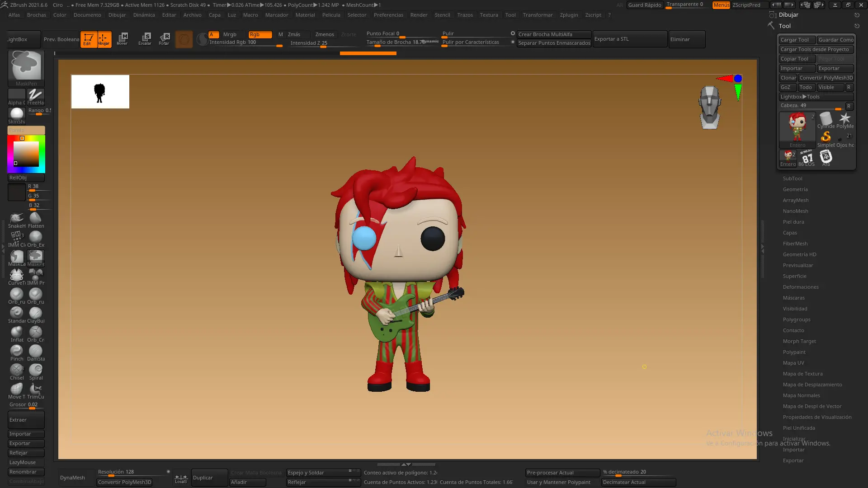
Task: Open the Zplugin menu
Action: [569, 15]
